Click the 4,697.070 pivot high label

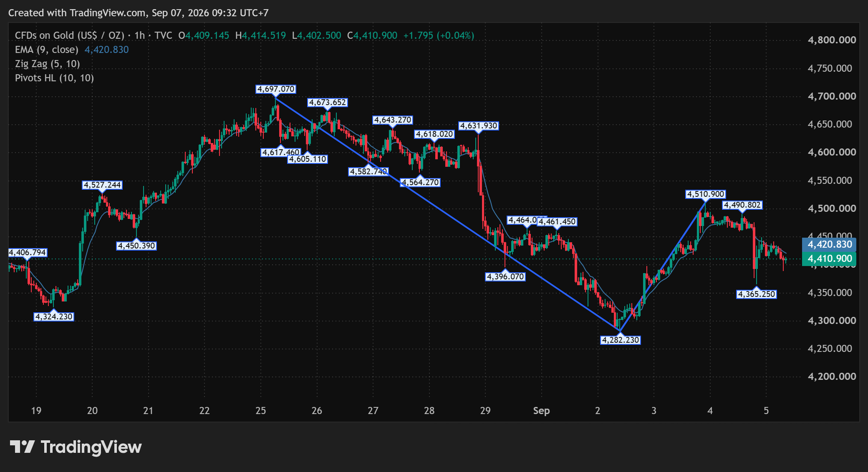276,89
